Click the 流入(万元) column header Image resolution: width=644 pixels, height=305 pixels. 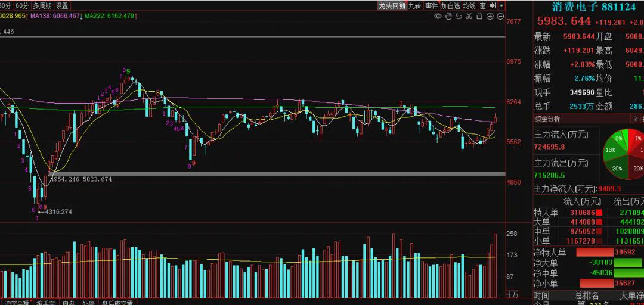(x=582, y=201)
